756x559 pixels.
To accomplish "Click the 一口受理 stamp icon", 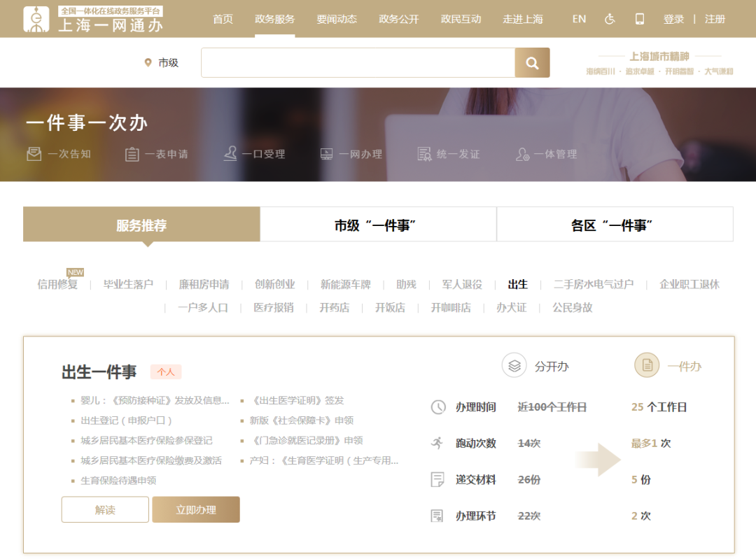I will tap(230, 154).
